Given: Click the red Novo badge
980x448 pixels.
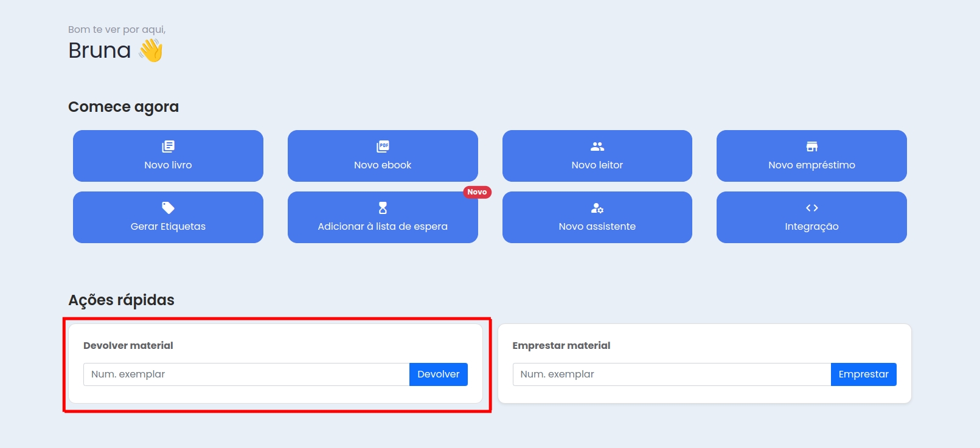Looking at the screenshot, I should [477, 192].
